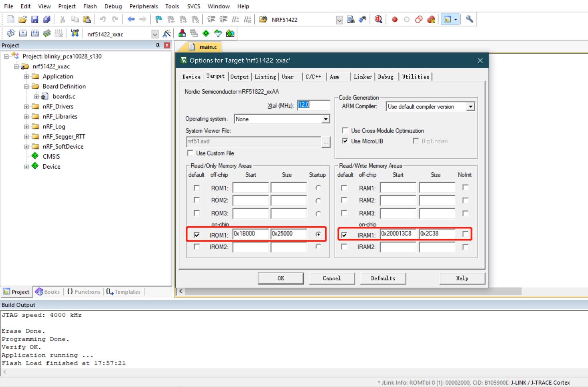Open the nrf51422_xxac target dropdown
This screenshot has height=387, width=588.
[155, 34]
